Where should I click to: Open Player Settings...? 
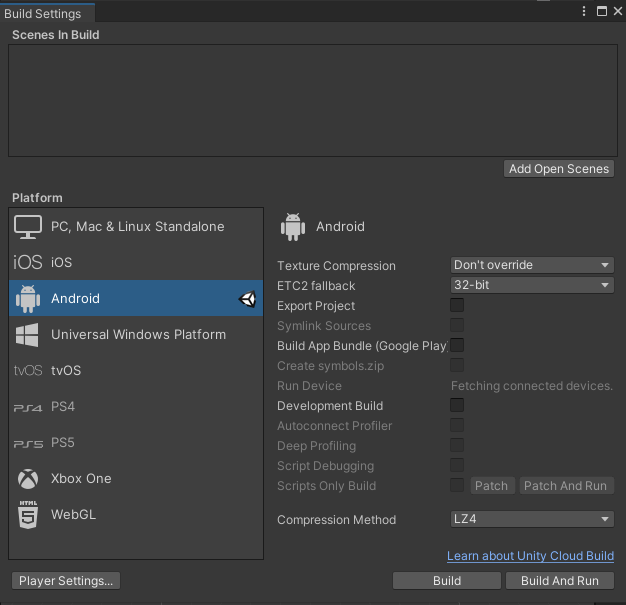pyautogui.click(x=66, y=581)
